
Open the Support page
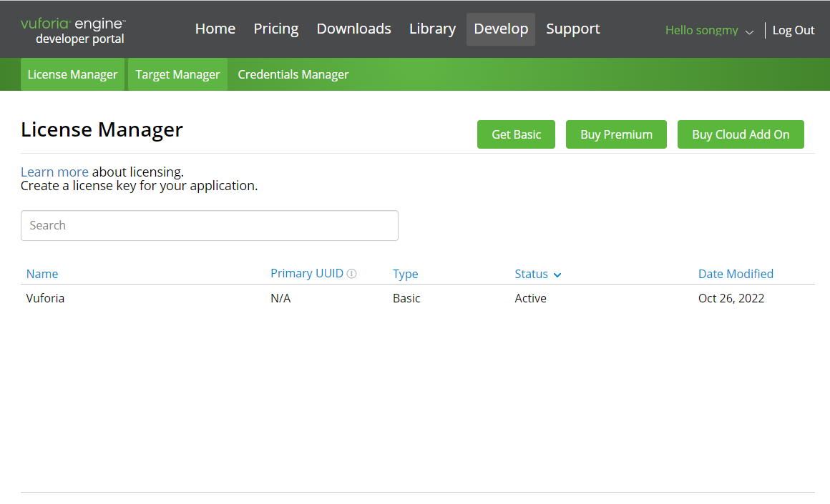click(572, 29)
